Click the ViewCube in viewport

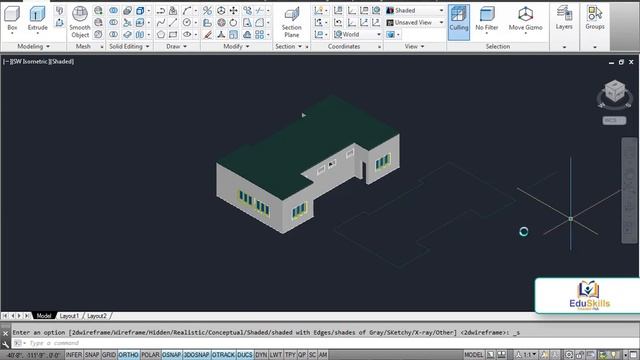coord(615,91)
